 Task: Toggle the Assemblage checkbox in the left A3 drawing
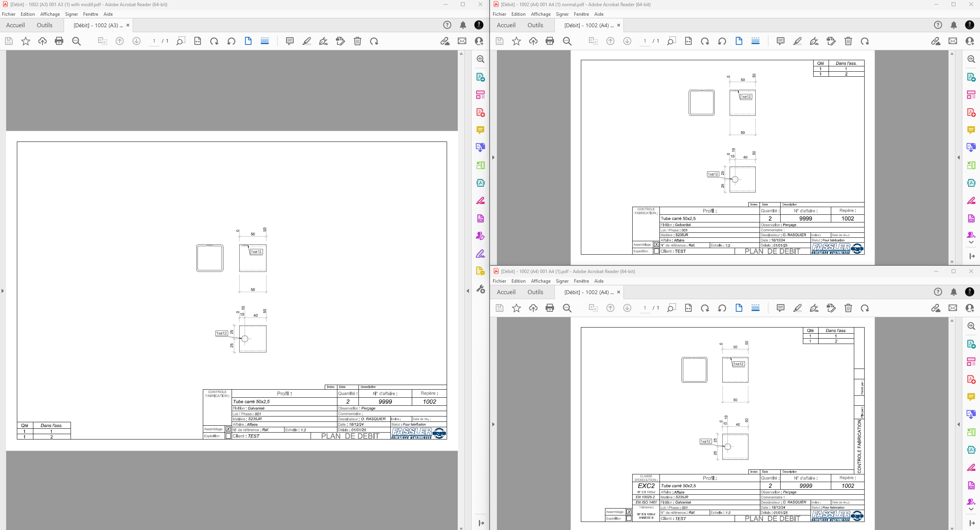(228, 429)
